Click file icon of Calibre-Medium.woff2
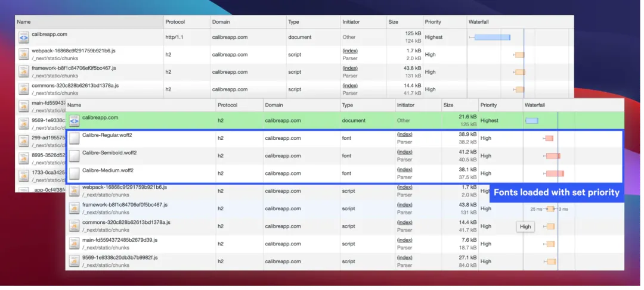 (74, 174)
